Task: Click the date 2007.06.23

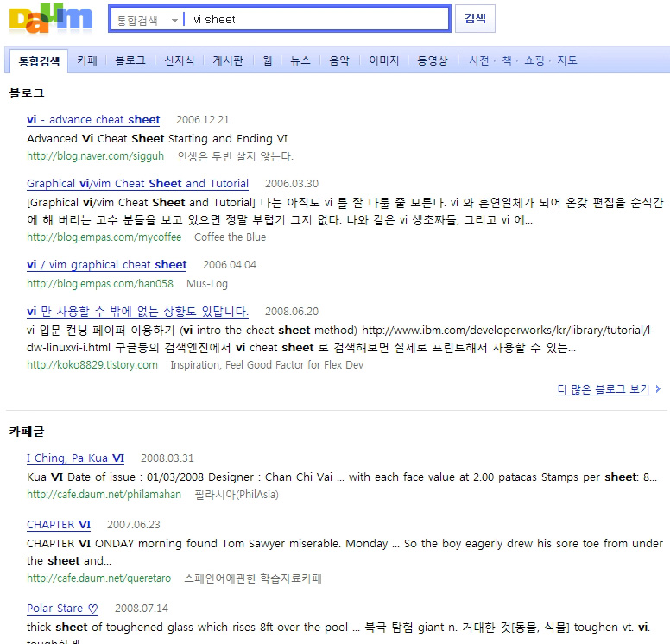Action: coord(134,525)
